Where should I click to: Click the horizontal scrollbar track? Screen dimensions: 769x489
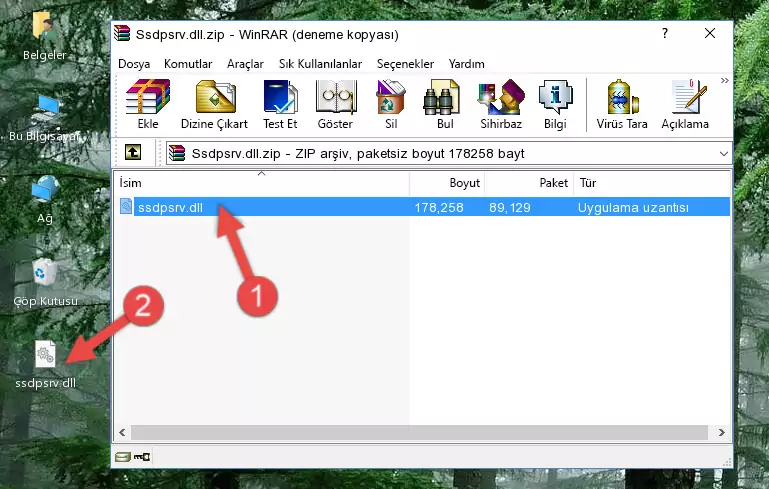click(x=419, y=432)
